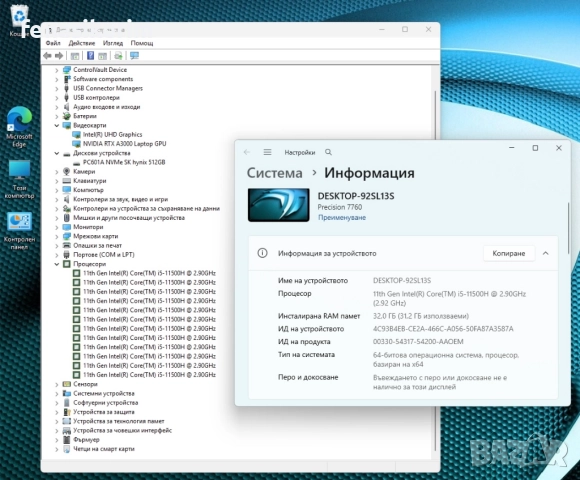Screen dimensions: 580x480
Task: Open the Контролен панел desktop icon
Action: pyautogui.click(x=19, y=231)
